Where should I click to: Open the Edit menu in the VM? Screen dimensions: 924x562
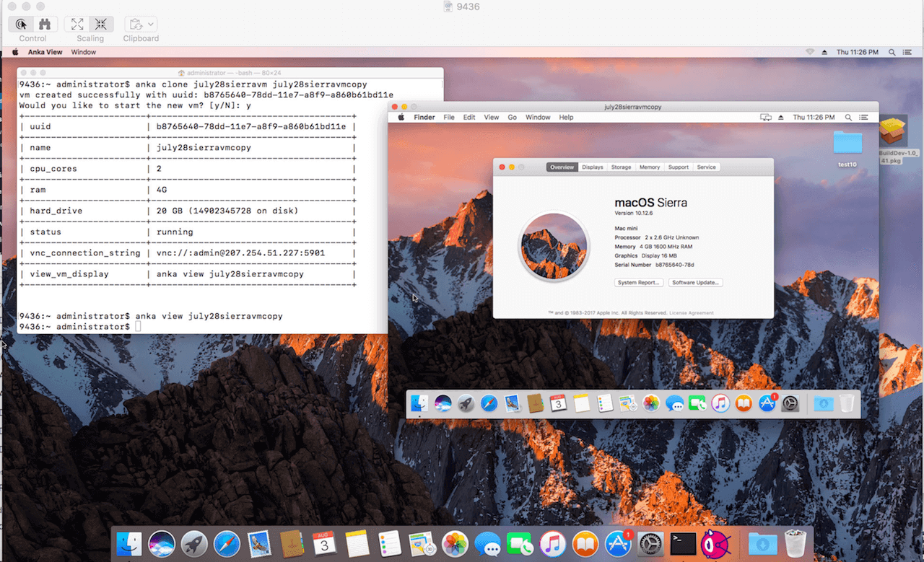click(x=469, y=117)
